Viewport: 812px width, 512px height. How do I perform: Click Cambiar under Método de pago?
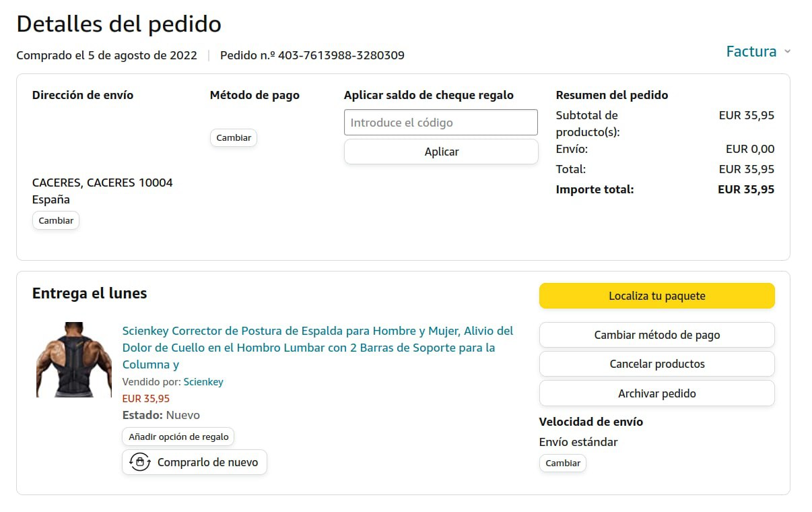coord(234,138)
